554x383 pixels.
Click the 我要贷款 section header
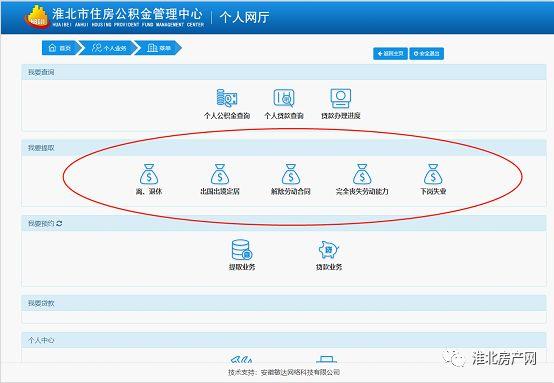click(284, 303)
